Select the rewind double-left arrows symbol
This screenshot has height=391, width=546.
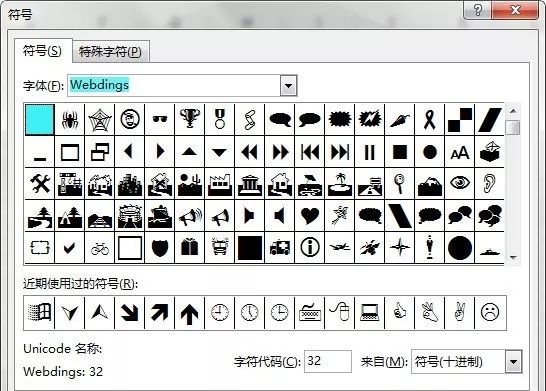pos(249,152)
